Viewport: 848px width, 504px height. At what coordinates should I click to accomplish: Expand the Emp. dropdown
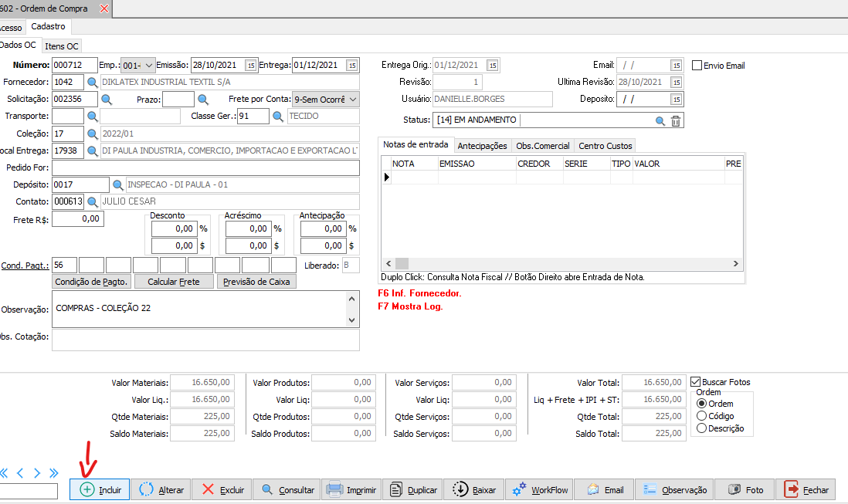click(x=149, y=66)
